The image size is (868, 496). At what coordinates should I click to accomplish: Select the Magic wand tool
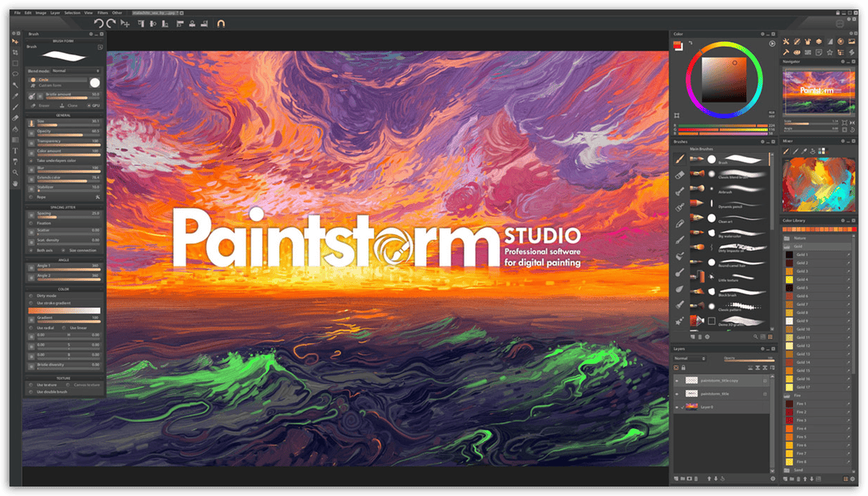(x=16, y=85)
